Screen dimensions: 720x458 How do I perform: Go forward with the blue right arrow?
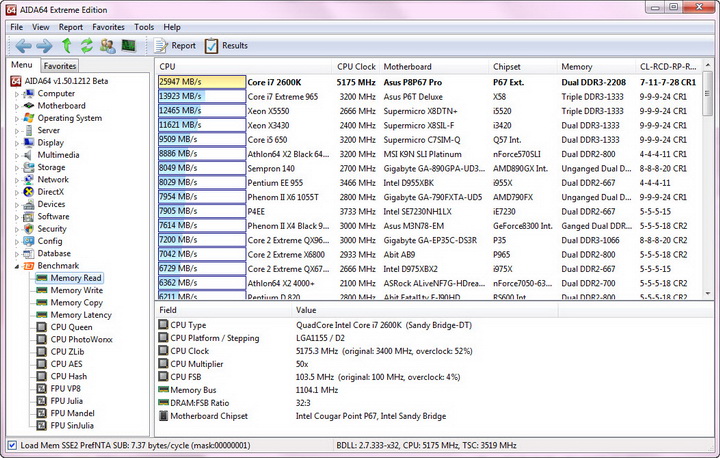click(x=45, y=45)
